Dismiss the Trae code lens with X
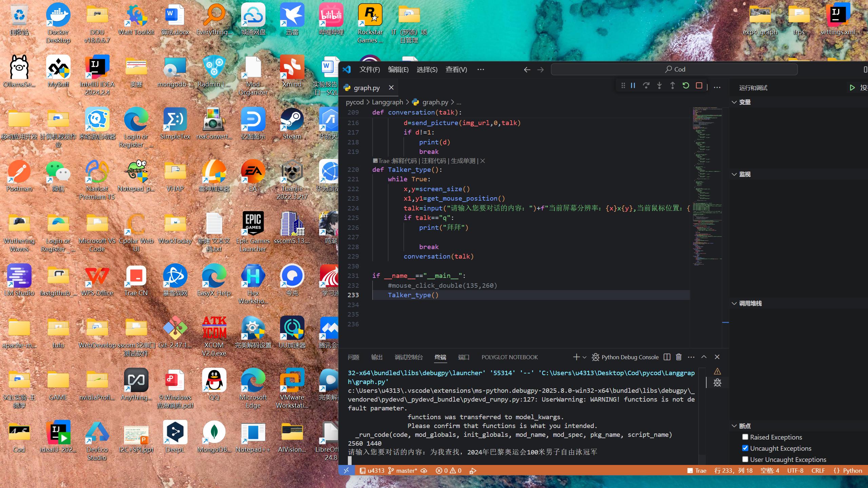Image resolution: width=868 pixels, height=488 pixels. click(x=483, y=161)
